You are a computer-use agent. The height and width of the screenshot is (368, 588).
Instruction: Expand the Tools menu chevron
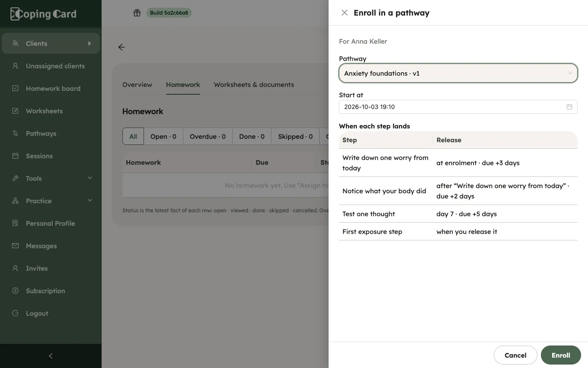(x=90, y=178)
